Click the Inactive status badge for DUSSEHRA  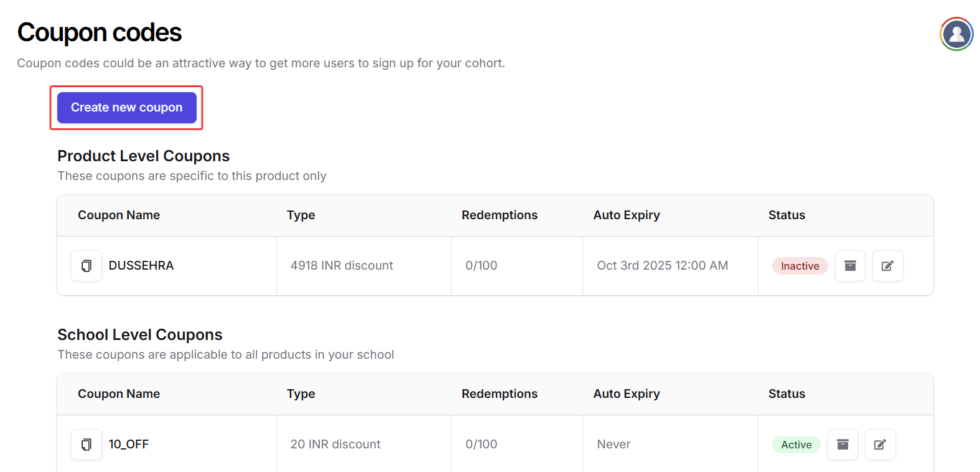pyautogui.click(x=800, y=266)
